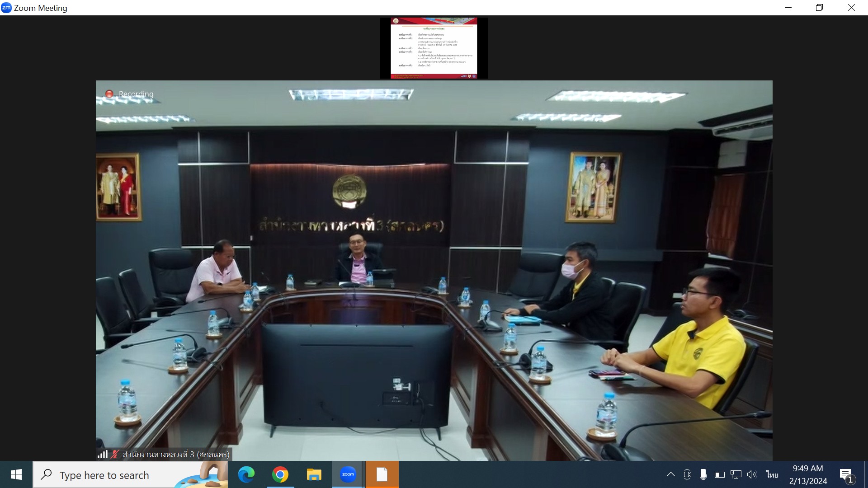Click the signal strength bars icon
Screen dimensions: 868x488
click(x=103, y=454)
